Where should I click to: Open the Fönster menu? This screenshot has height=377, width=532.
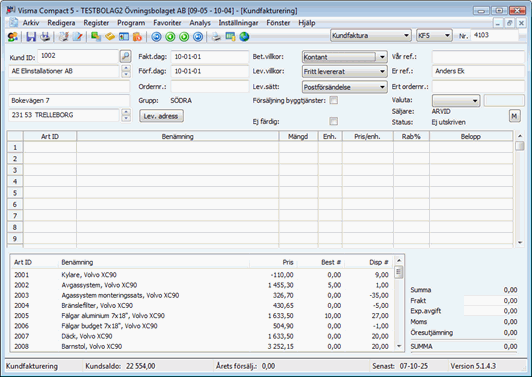(x=278, y=23)
